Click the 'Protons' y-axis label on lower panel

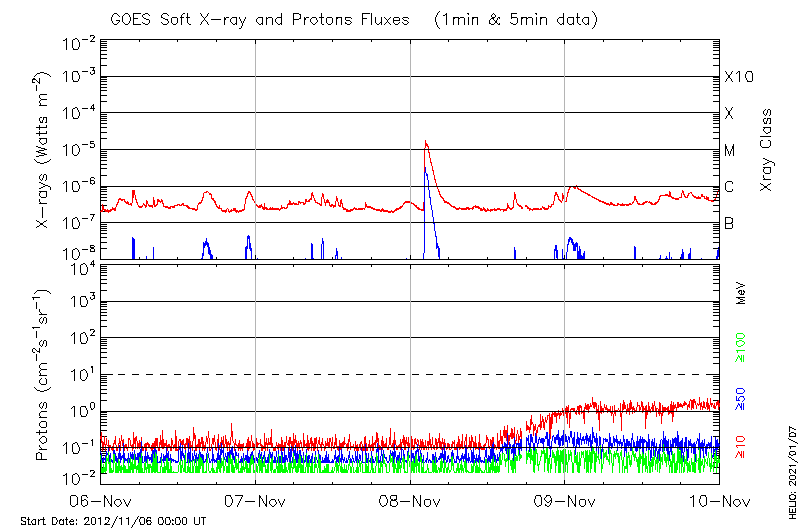44,375
